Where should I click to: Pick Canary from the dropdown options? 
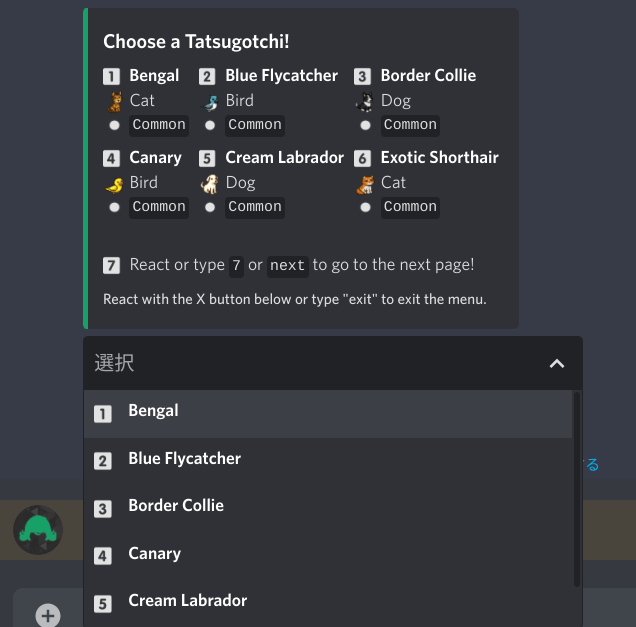pyautogui.click(x=328, y=555)
